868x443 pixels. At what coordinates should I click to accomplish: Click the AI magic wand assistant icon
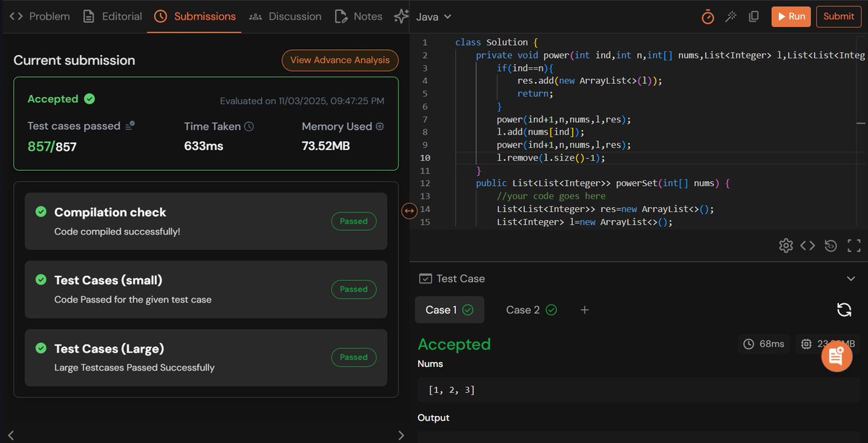731,16
